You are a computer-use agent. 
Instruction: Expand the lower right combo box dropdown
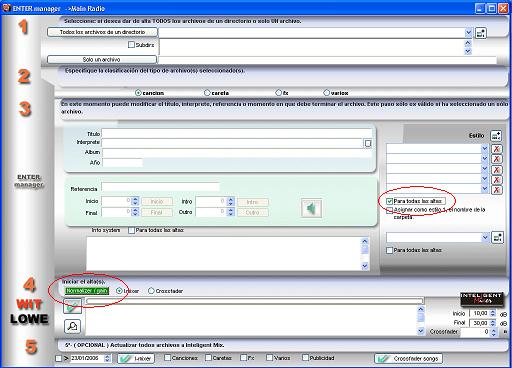(485, 238)
